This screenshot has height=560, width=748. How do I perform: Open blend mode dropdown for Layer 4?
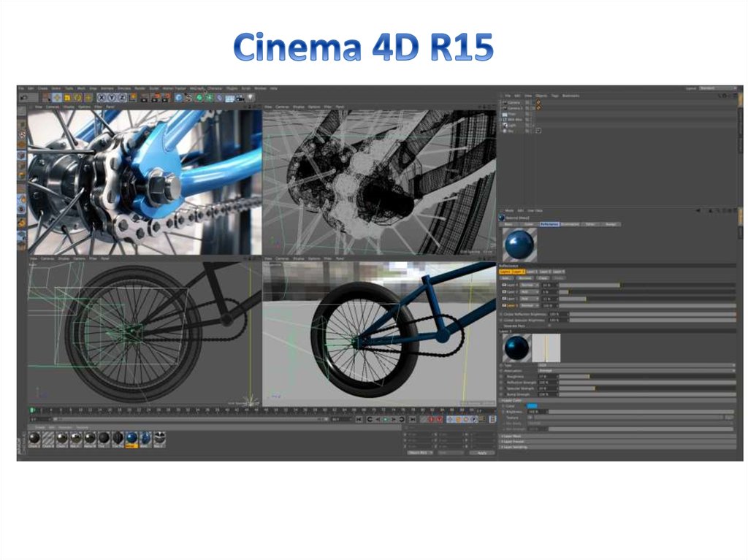click(x=529, y=285)
